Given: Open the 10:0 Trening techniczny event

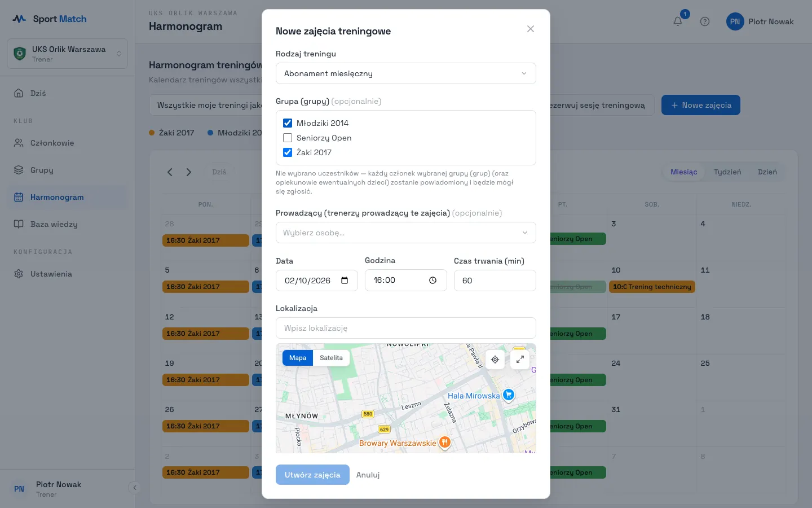Looking at the screenshot, I should pos(652,287).
